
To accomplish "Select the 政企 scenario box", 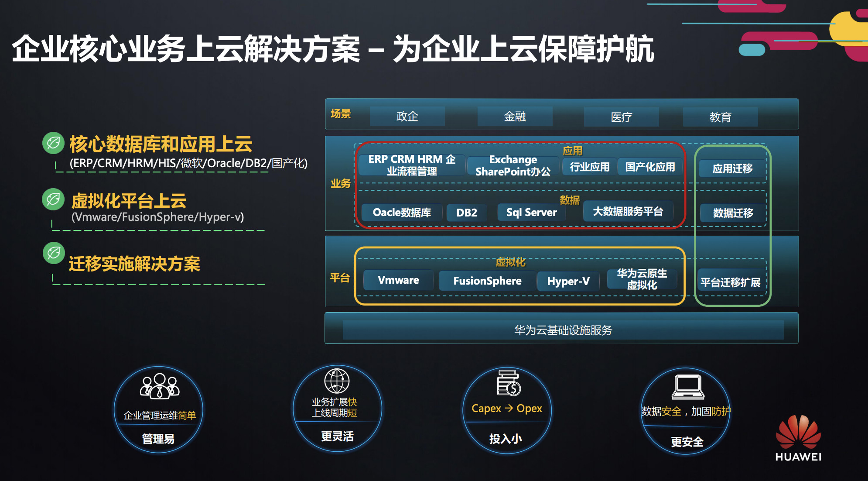I will tap(407, 117).
